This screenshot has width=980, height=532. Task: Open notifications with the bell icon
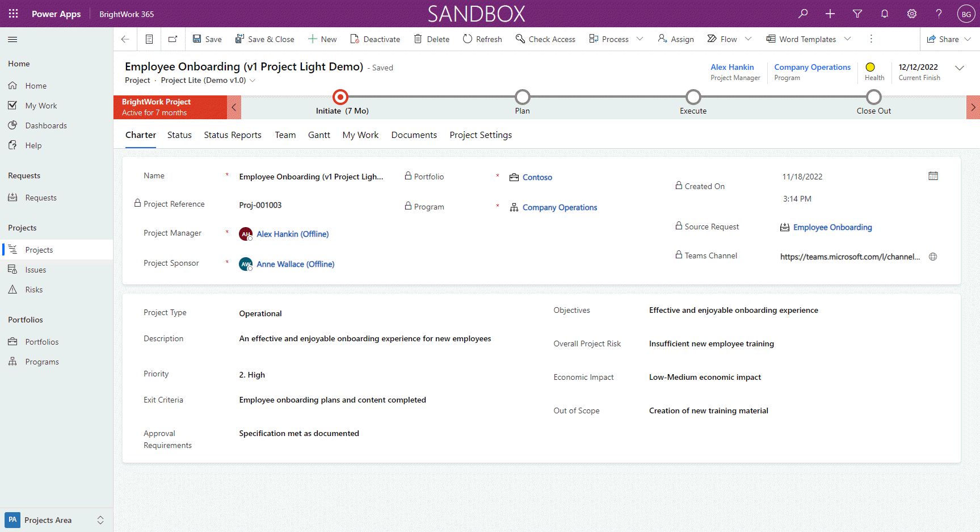pyautogui.click(x=884, y=13)
